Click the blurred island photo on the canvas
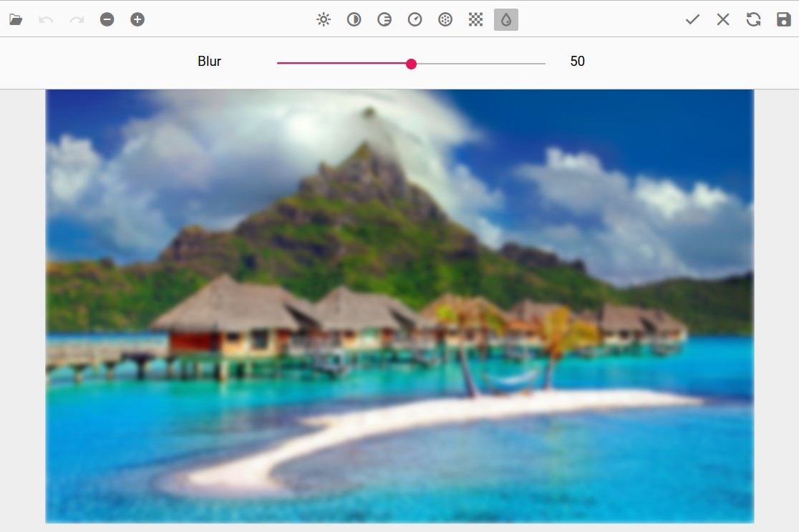Image resolution: width=799 pixels, height=532 pixels. click(399, 306)
